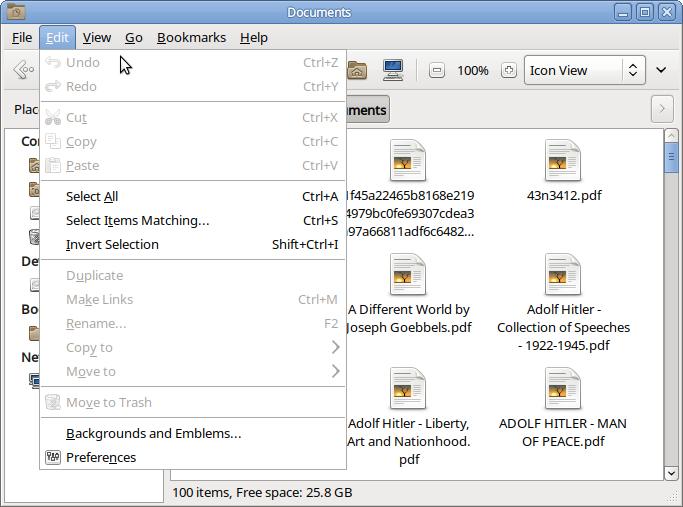This screenshot has width=683, height=507.
Task: Click the Home folder toolbar icon
Action: [357, 70]
